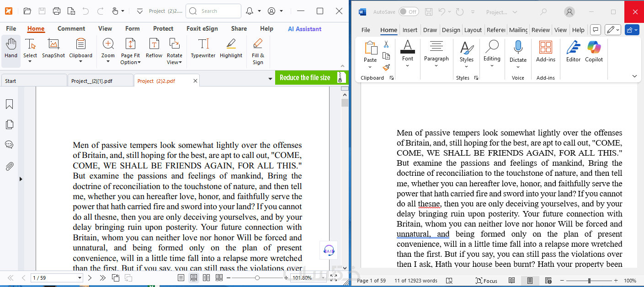Image resolution: width=644 pixels, height=287 pixels.
Task: Open AI Assistant in the Foxit menu bar
Action: [304, 29]
